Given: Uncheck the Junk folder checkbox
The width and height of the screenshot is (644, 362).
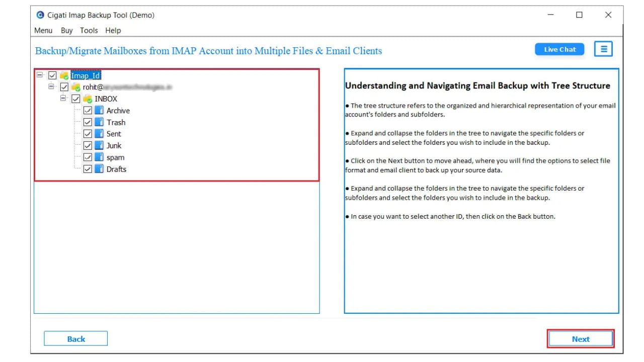Looking at the screenshot, I should (x=88, y=145).
